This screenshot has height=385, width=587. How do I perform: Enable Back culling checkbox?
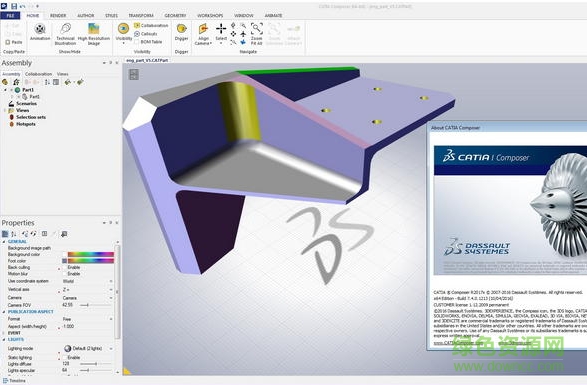pos(64,267)
